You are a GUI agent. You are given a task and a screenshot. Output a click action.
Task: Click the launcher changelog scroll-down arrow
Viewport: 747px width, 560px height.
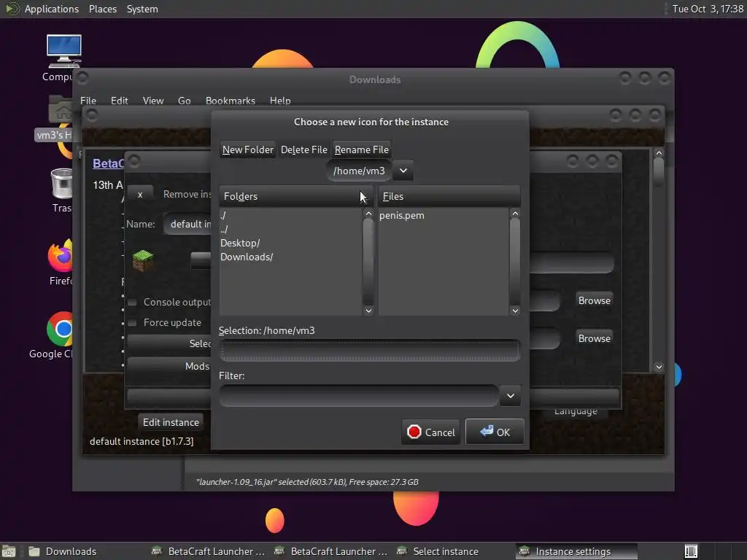[x=659, y=367]
